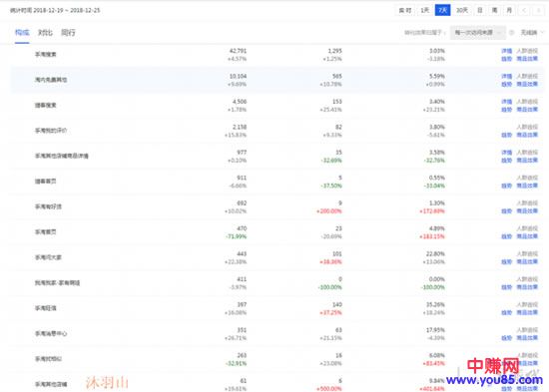Open the 每一次访问来源 attribution dropdown
The height and width of the screenshot is (392, 549).
[x=478, y=33]
